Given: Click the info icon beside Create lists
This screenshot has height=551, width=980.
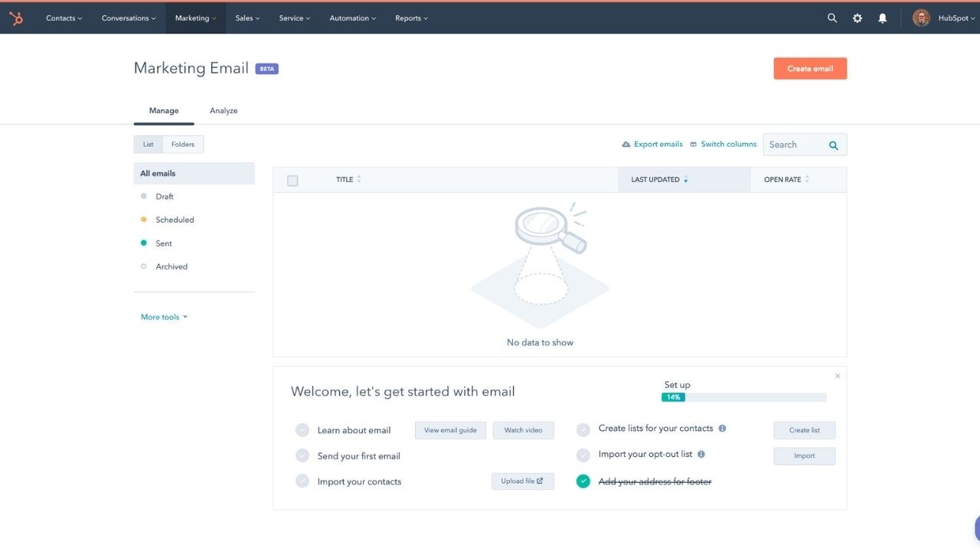Looking at the screenshot, I should pos(722,429).
